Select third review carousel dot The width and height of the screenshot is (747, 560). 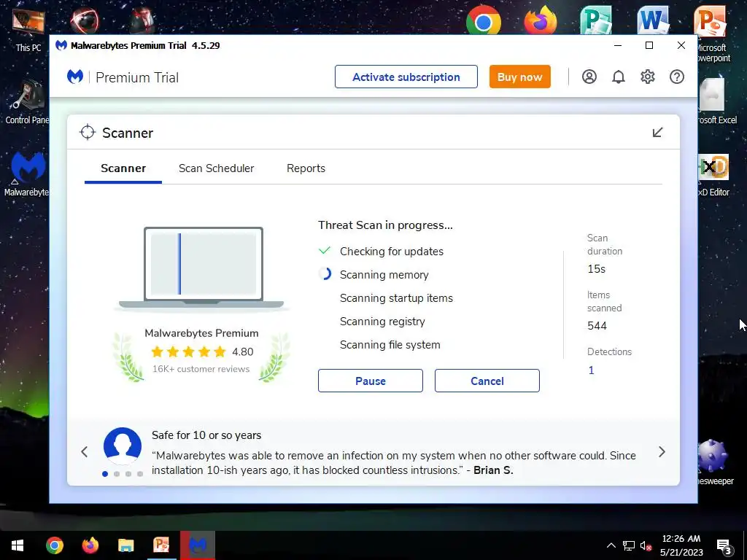[x=128, y=474]
